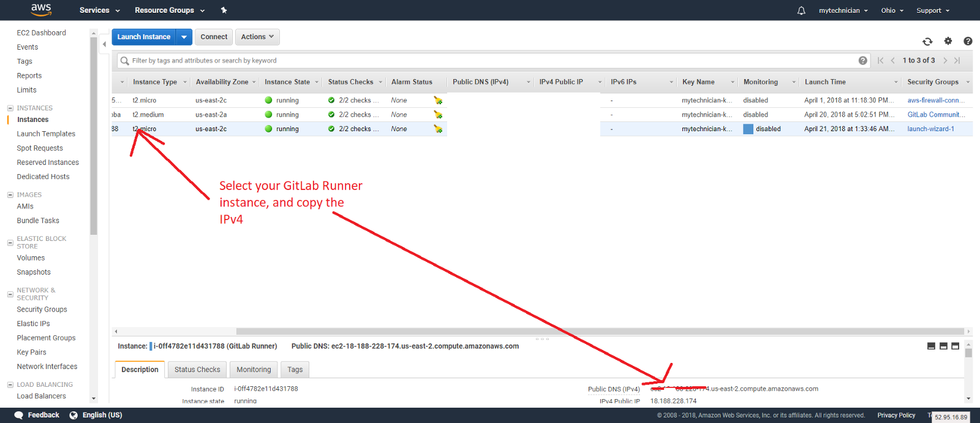Refresh the instances list
Viewport: 980px width, 423px height.
point(927,41)
